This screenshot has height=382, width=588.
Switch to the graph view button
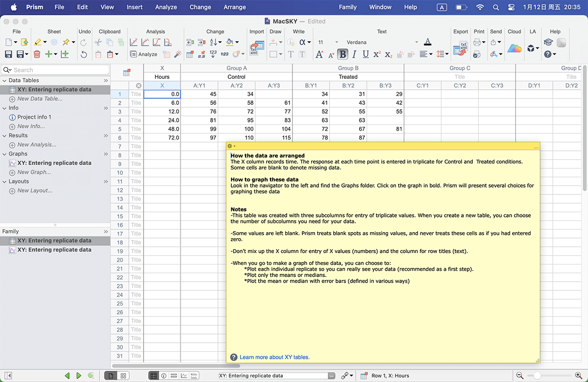tap(184, 376)
